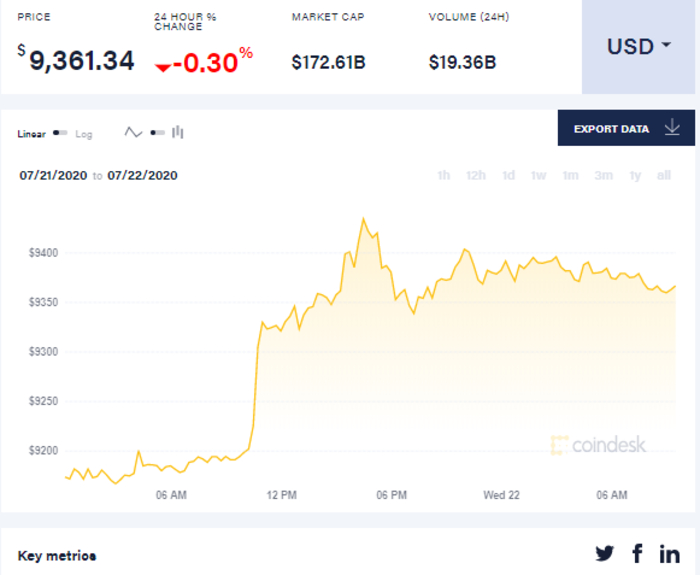
Task: Select the Log scale option
Action: pos(84,133)
